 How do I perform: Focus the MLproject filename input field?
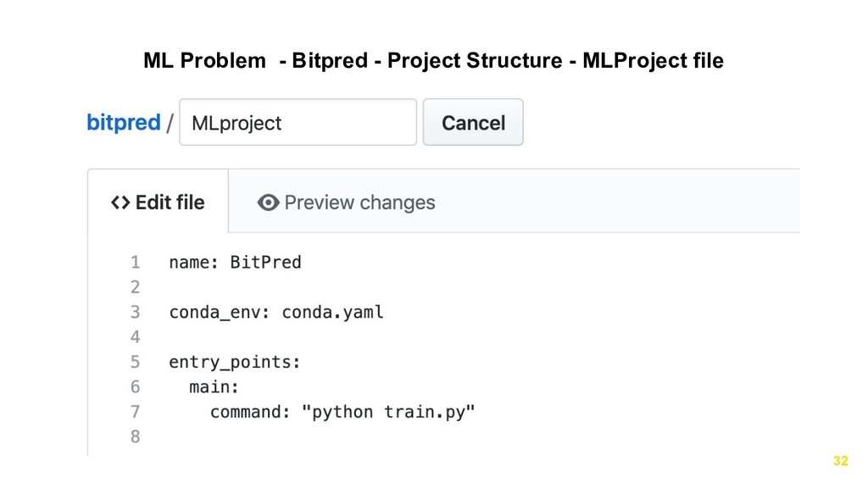(x=298, y=122)
